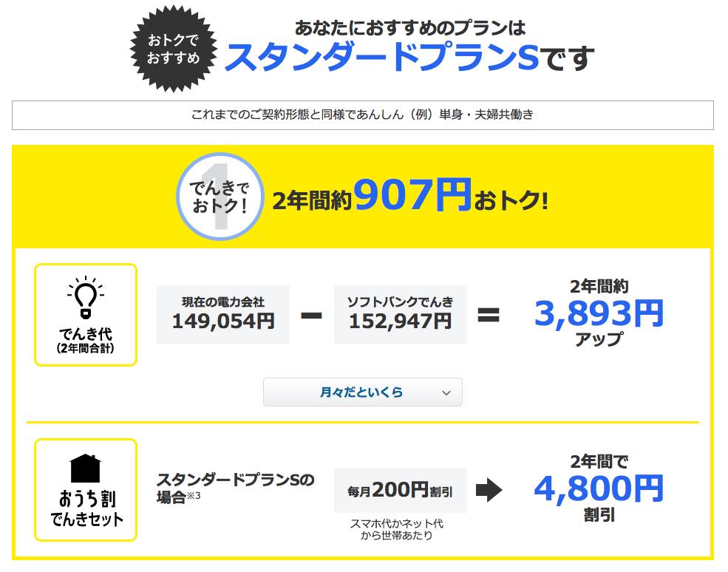The width and height of the screenshot is (728, 572).
Task: Click the スタンダードプランS heading
Action: click(382, 58)
